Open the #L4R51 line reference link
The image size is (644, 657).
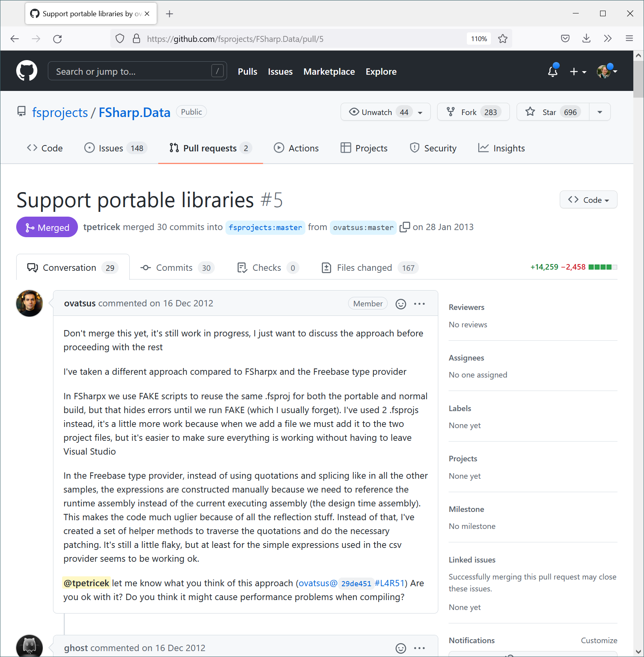[389, 583]
